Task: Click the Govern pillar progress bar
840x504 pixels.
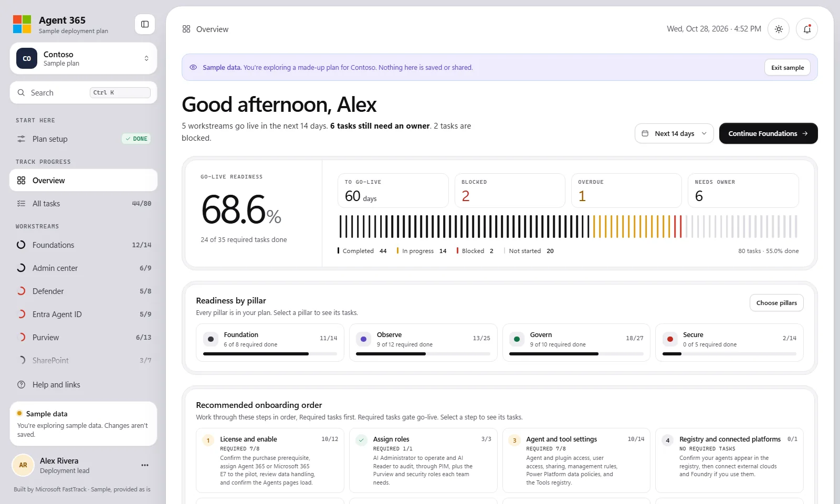Action: [x=576, y=354]
